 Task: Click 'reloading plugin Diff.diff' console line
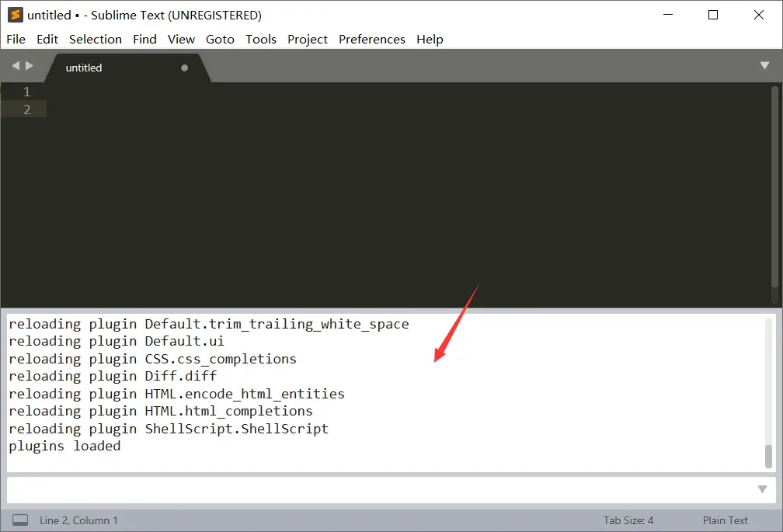point(113,376)
